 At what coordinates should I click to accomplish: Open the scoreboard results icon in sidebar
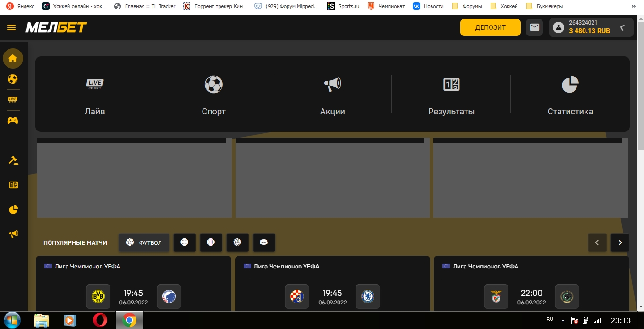[13, 185]
